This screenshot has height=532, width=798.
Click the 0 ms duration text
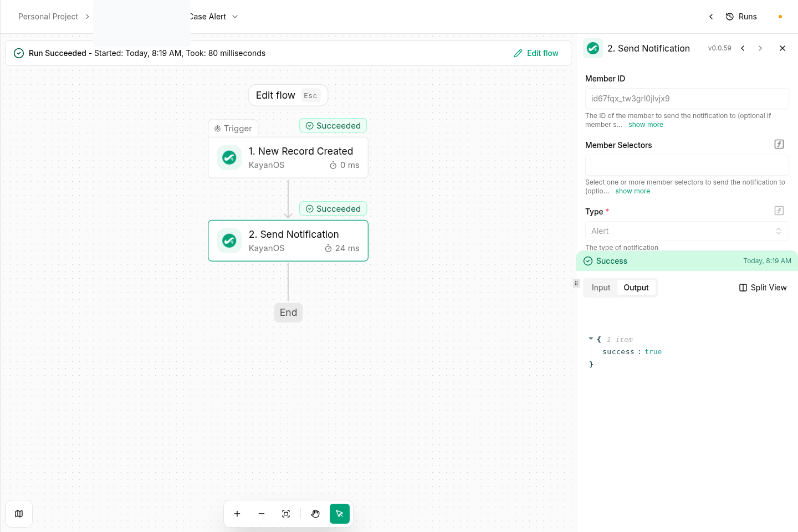[x=350, y=165]
